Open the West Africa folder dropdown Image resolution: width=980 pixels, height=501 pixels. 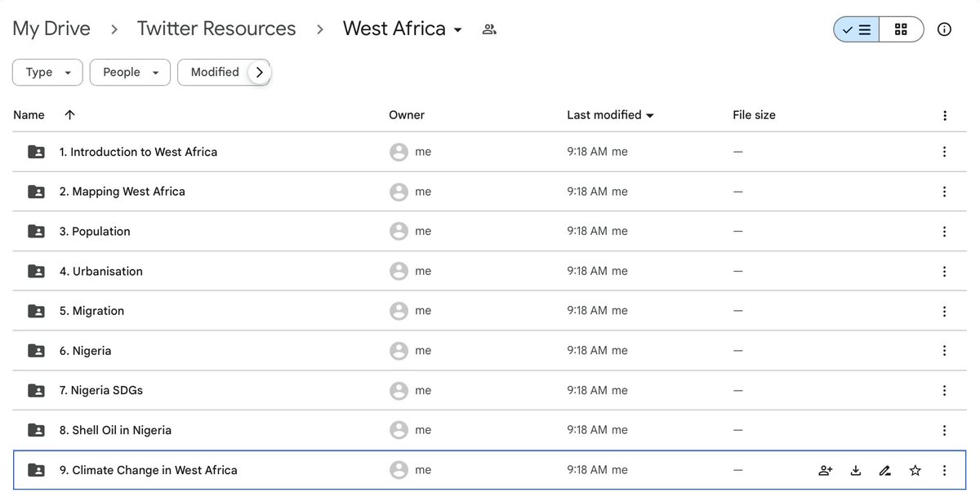(x=457, y=30)
